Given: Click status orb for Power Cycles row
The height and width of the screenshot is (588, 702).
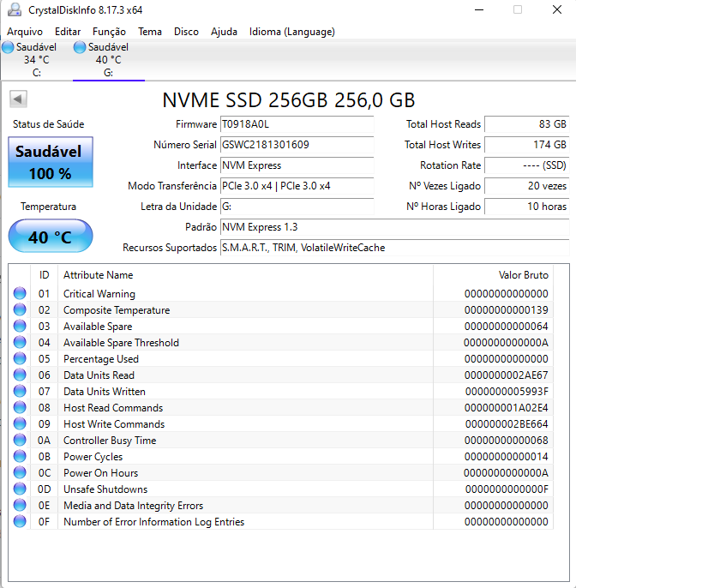Looking at the screenshot, I should tap(20, 456).
